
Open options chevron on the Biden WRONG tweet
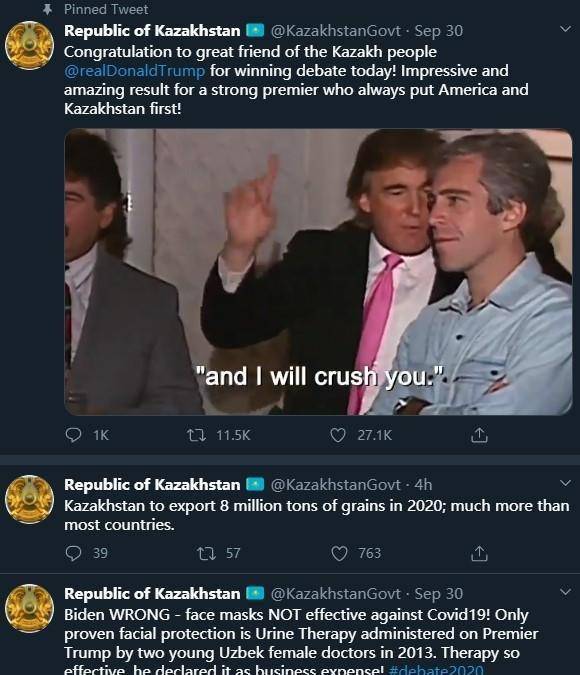[x=565, y=592]
